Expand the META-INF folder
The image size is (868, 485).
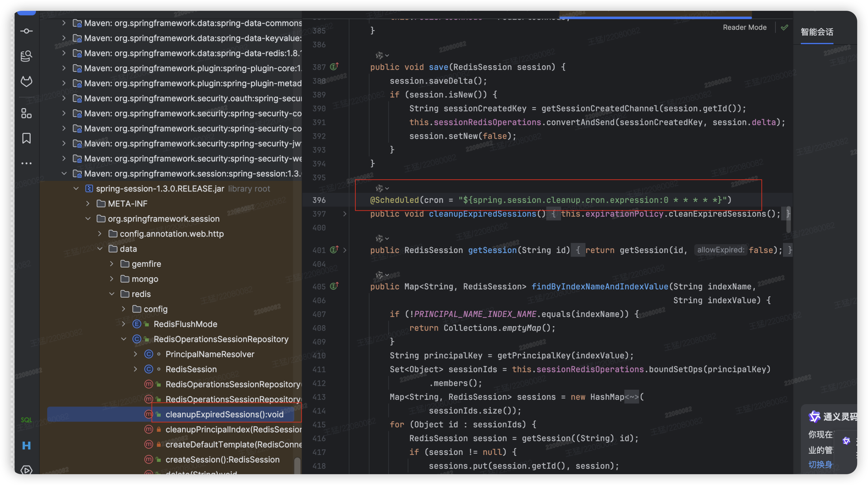[x=88, y=203]
